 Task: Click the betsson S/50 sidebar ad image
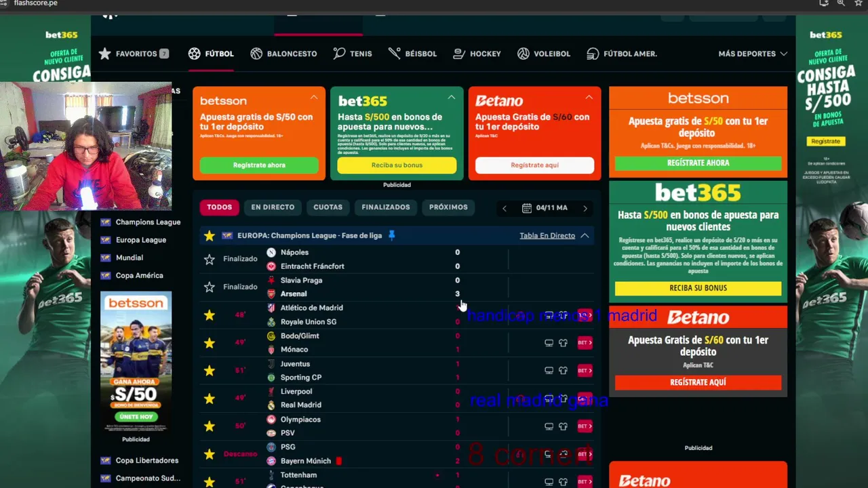point(136,362)
